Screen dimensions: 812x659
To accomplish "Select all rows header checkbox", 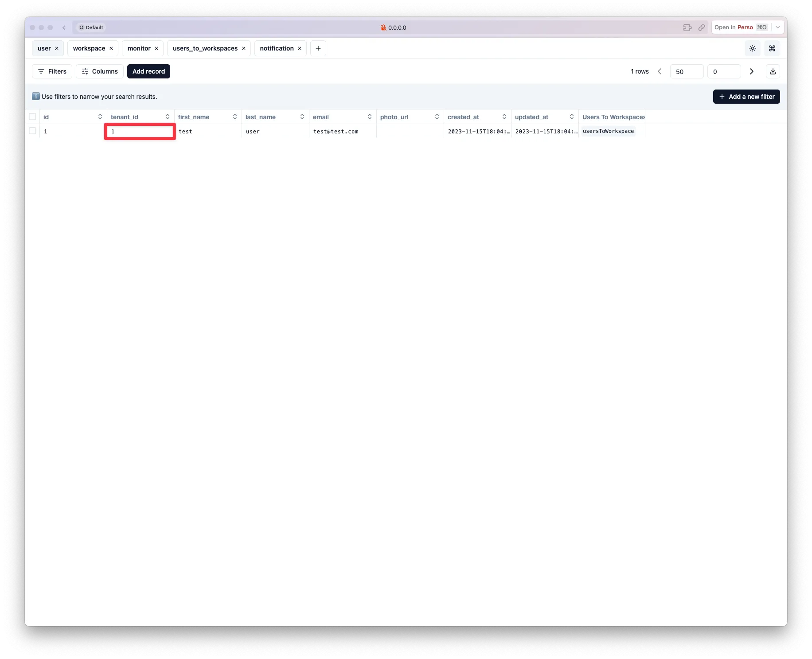I will 32,117.
